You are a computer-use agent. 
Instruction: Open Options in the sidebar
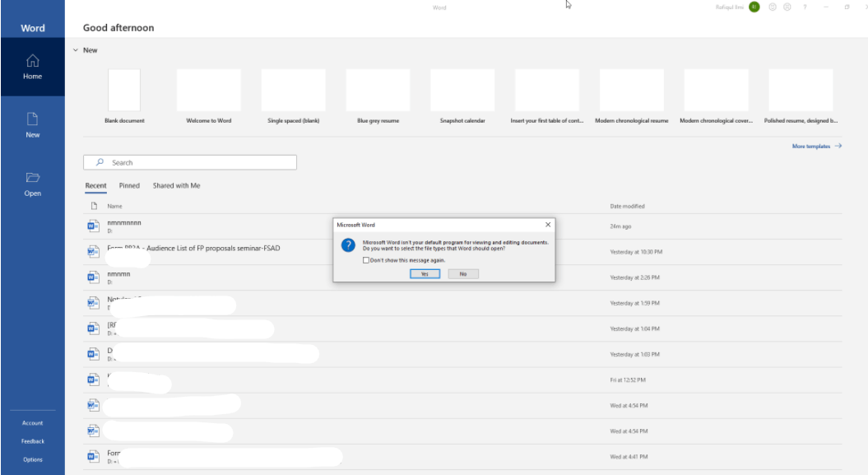point(33,459)
